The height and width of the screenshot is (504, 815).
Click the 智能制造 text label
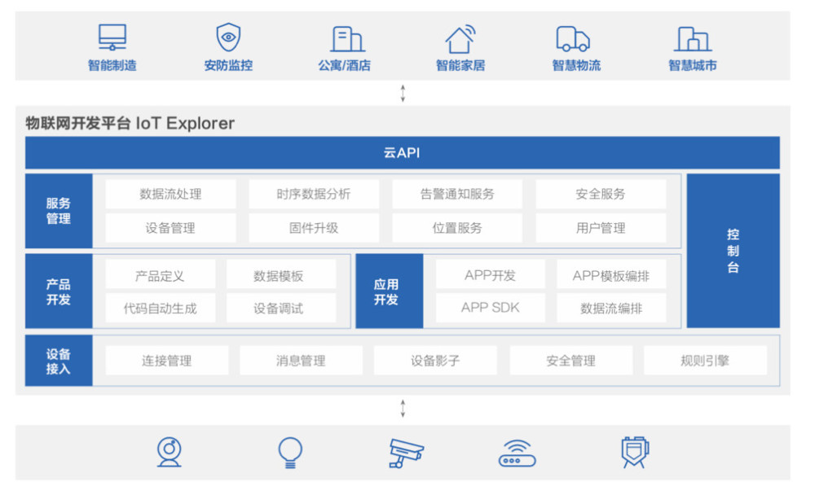112,65
